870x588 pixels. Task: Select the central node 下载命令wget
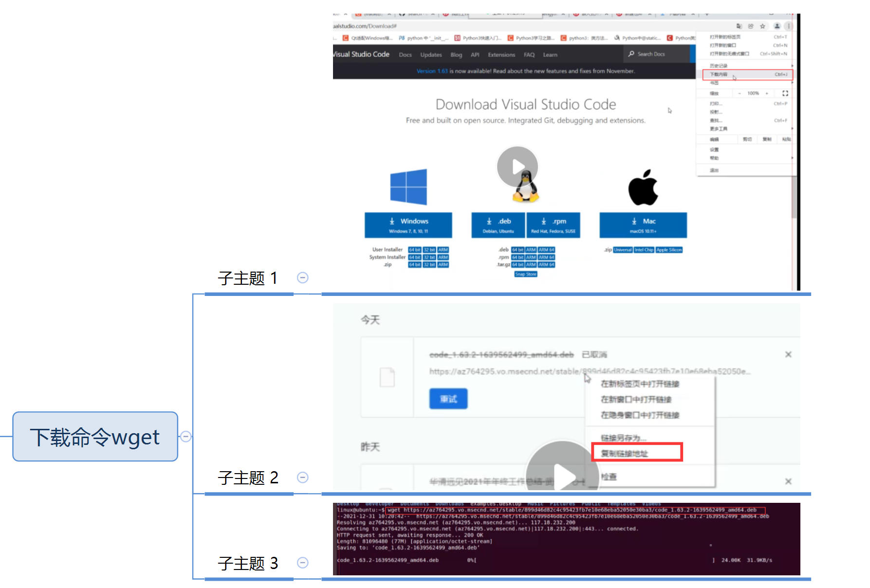coord(95,437)
